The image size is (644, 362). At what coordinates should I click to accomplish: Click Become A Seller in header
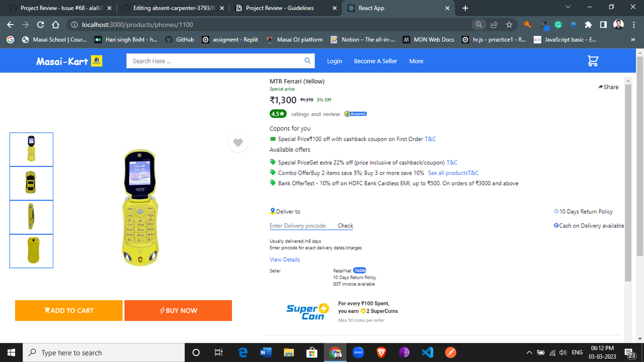tap(375, 61)
